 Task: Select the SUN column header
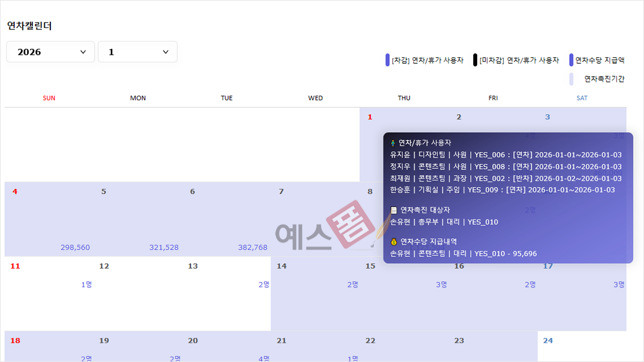coord(49,98)
